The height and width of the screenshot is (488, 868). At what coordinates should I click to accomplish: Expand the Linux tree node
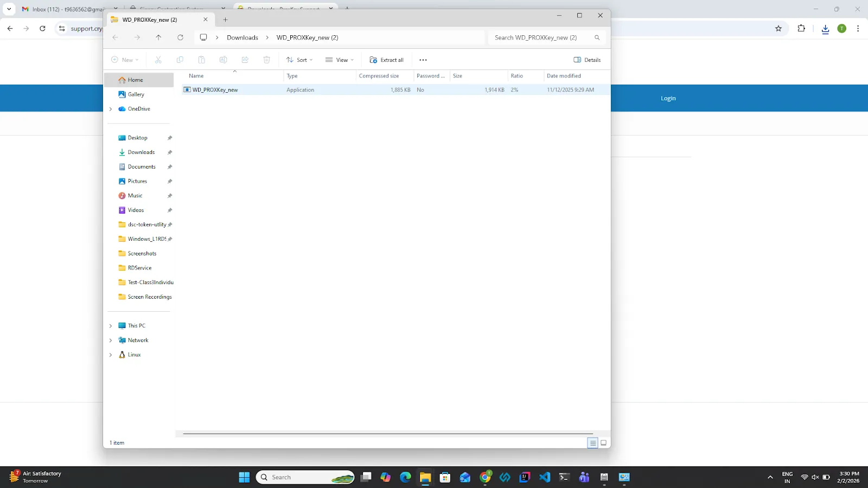coord(111,355)
